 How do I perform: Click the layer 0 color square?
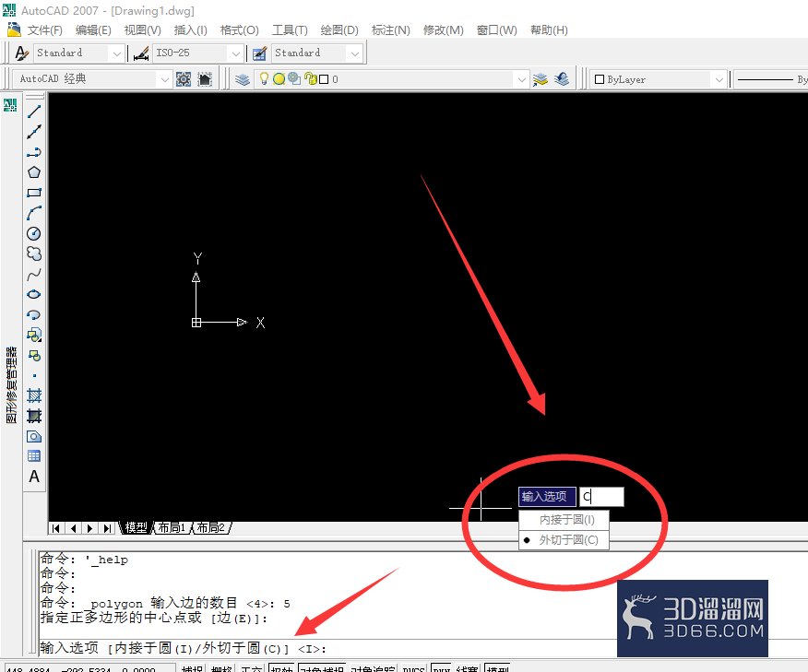tap(324, 79)
